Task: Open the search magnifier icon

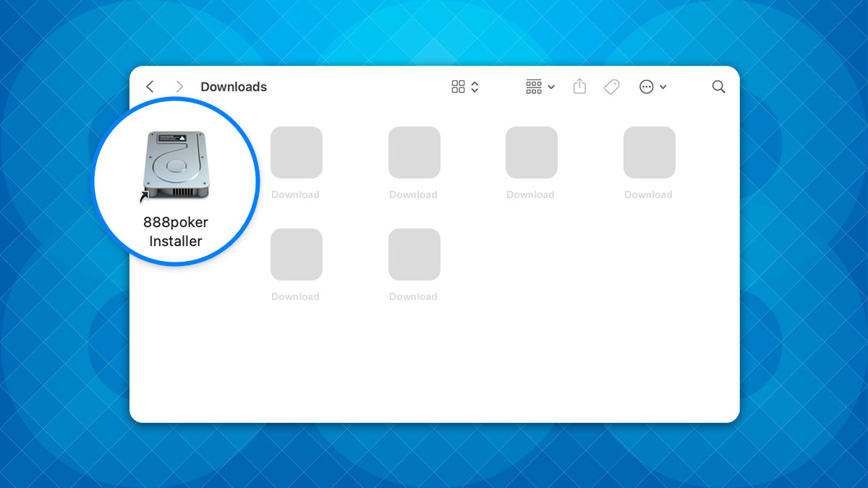Action: point(718,87)
